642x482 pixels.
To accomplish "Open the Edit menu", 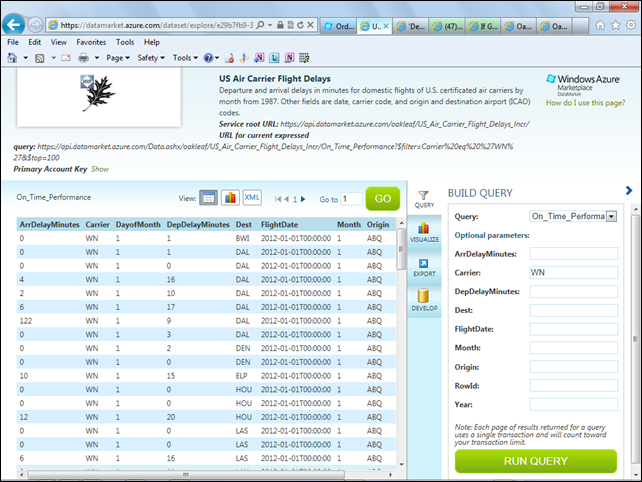I will click(x=34, y=42).
